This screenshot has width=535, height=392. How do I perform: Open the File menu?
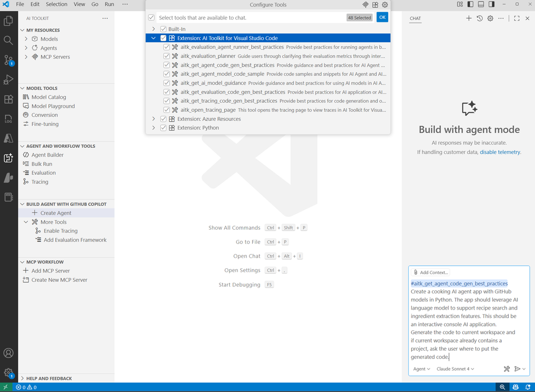pyautogui.click(x=20, y=4)
